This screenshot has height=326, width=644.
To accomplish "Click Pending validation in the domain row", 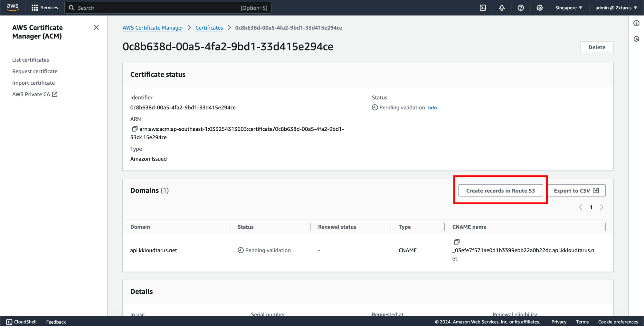I will pos(264,250).
